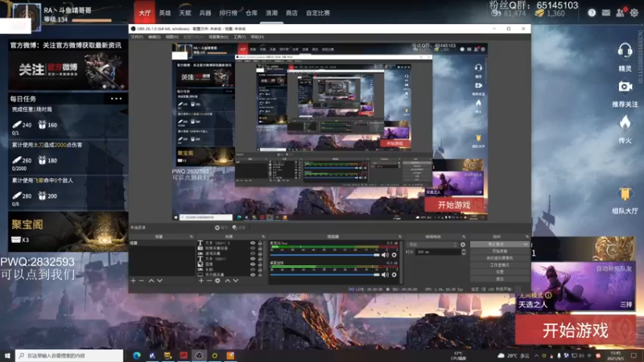The image size is (644, 362).
Task: Toggle visibility of the 游戏采集 source
Action: pyautogui.click(x=253, y=253)
